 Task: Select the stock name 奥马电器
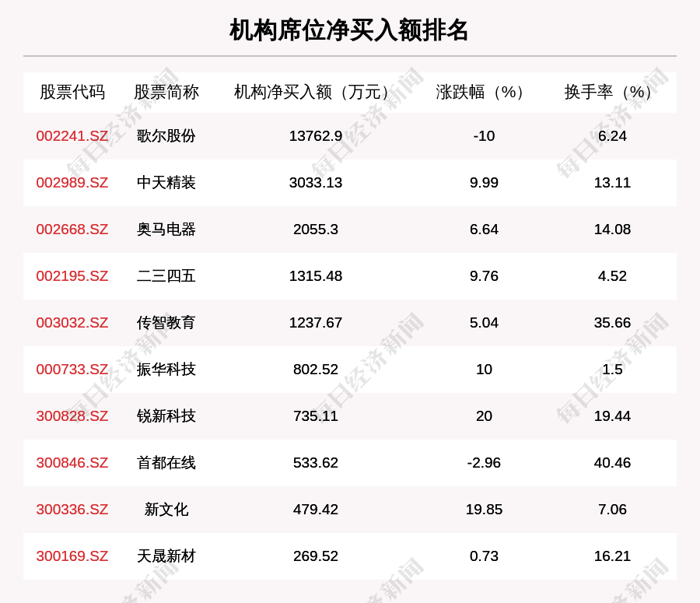pyautogui.click(x=166, y=230)
